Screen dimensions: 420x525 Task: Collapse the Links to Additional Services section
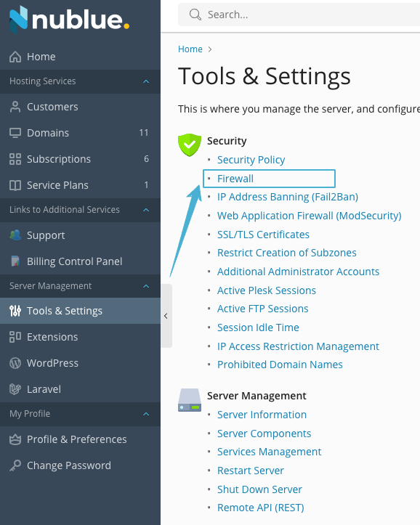(146, 210)
